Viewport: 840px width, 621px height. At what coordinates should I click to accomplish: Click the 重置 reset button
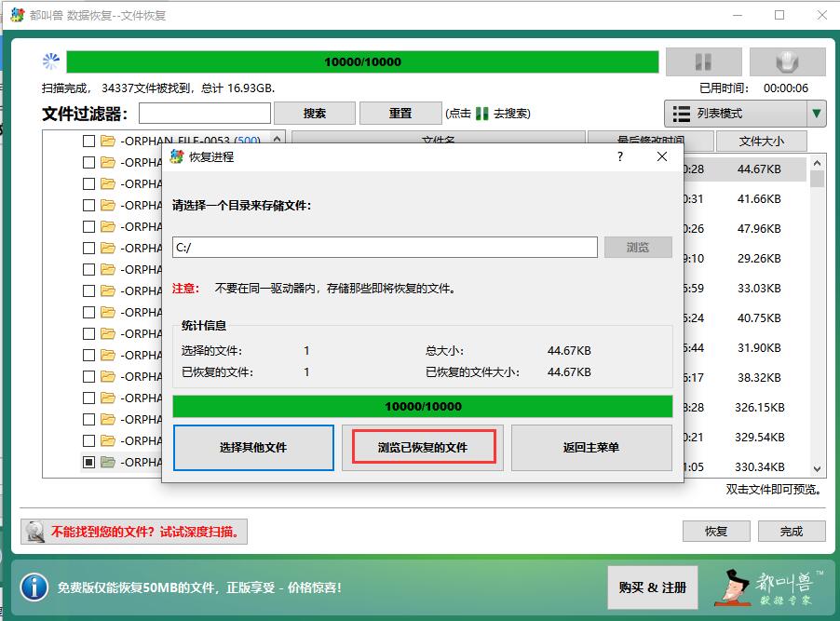click(x=400, y=114)
